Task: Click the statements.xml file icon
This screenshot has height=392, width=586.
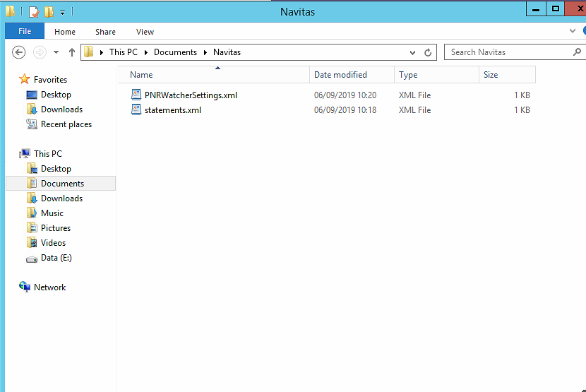Action: pyautogui.click(x=136, y=109)
